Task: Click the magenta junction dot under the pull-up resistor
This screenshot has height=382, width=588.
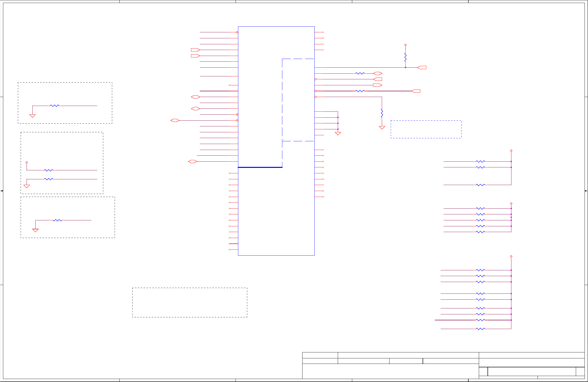Action: point(405,67)
